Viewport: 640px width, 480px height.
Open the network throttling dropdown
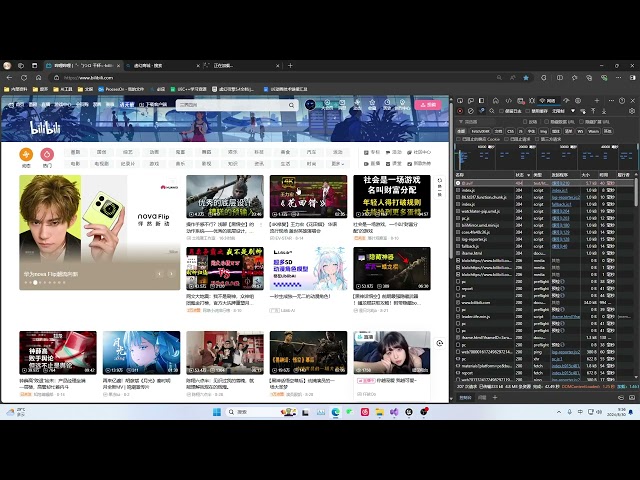click(563, 111)
